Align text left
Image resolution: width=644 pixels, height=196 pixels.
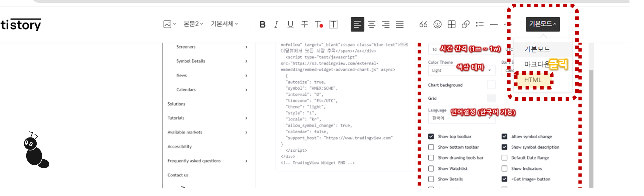click(x=357, y=24)
